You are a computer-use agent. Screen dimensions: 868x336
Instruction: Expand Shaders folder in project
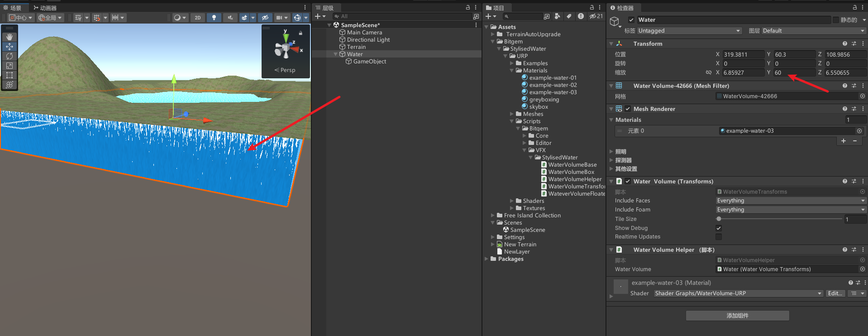tap(512, 201)
